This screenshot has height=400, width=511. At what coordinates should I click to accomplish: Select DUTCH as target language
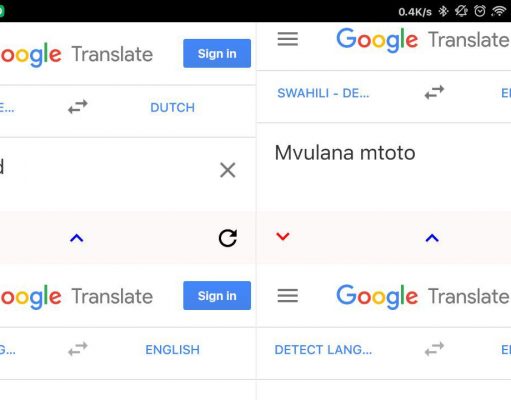click(x=173, y=108)
